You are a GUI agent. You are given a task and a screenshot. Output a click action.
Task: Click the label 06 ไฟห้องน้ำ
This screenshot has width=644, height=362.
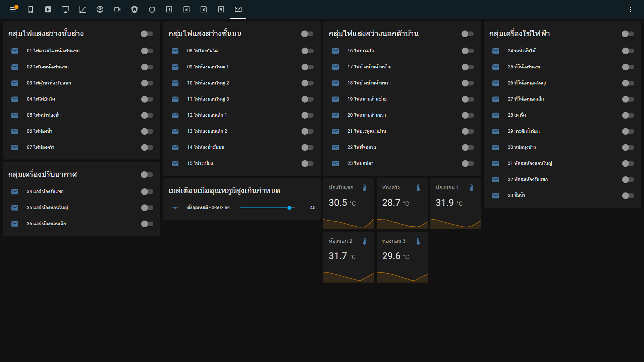40,131
